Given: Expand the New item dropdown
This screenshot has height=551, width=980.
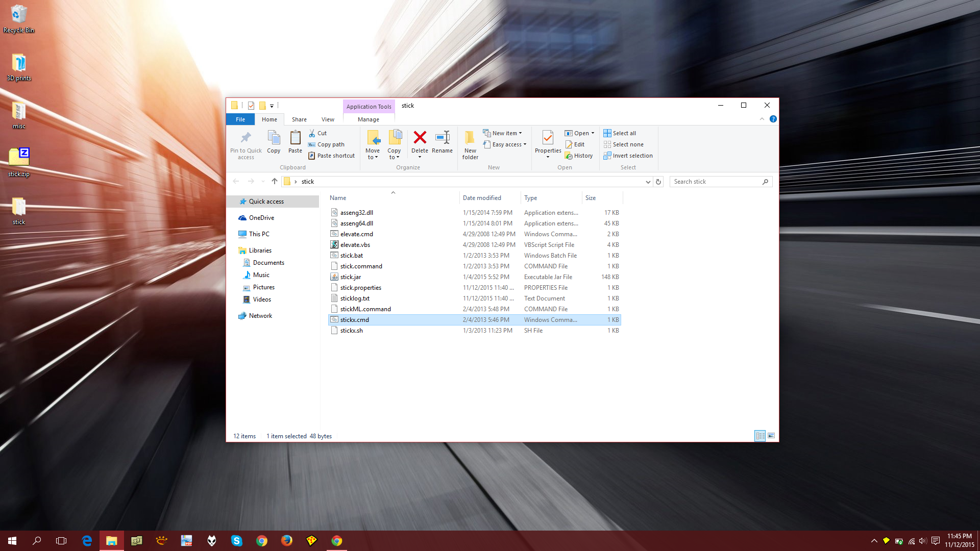Looking at the screenshot, I should tap(503, 133).
